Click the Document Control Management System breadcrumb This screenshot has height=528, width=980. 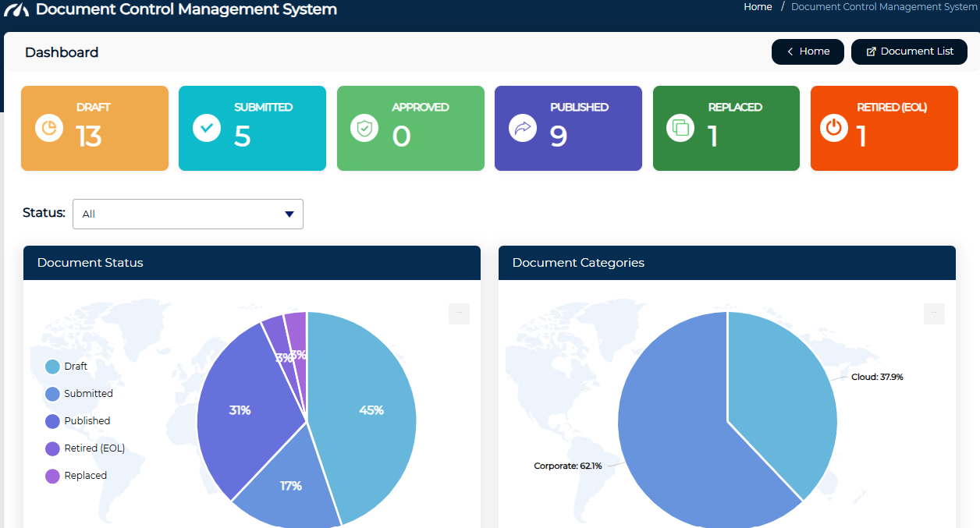click(x=884, y=7)
